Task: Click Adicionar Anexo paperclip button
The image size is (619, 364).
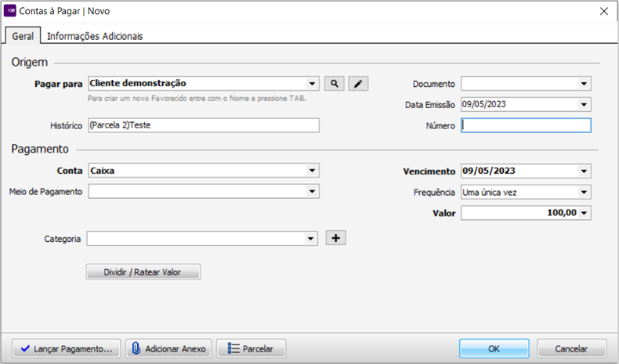Action: [168, 348]
